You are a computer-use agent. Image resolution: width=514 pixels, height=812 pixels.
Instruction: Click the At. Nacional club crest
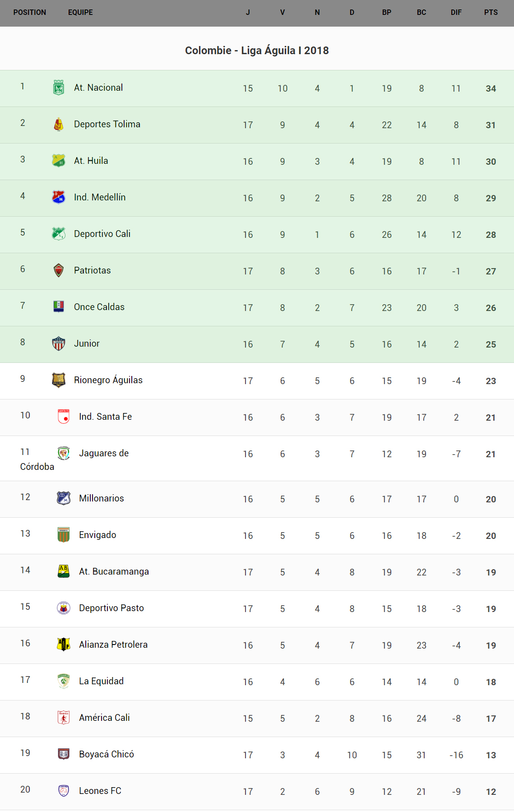59,88
